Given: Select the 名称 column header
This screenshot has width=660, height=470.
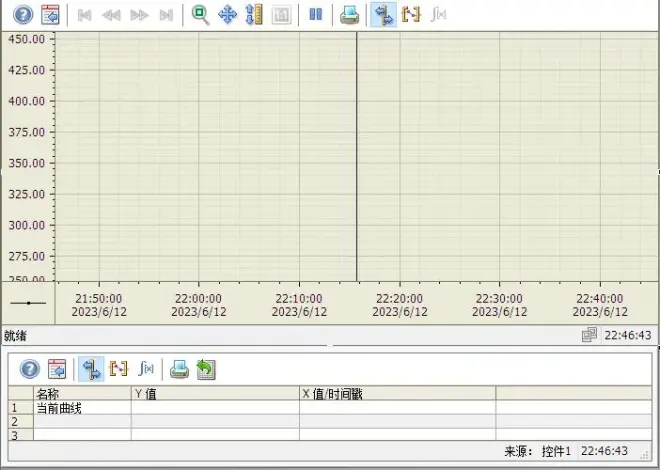Looking at the screenshot, I should (82, 393).
